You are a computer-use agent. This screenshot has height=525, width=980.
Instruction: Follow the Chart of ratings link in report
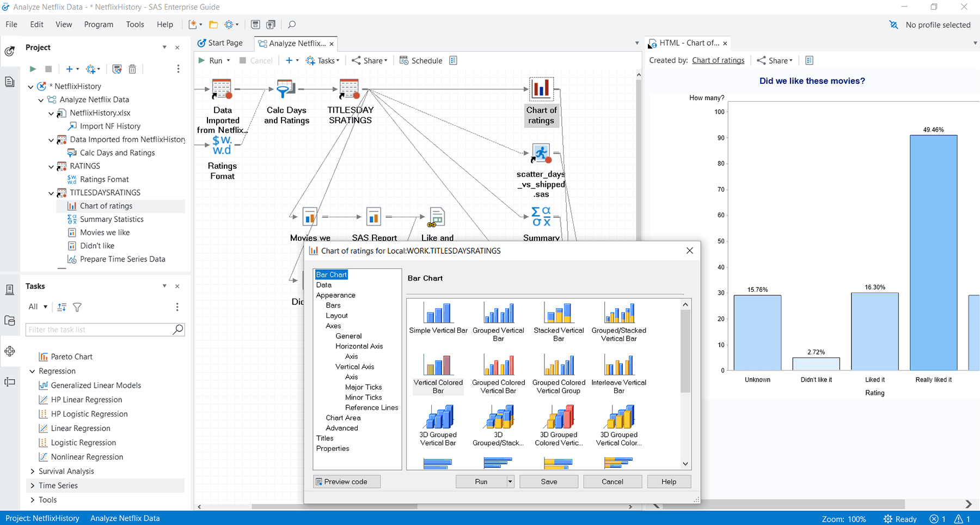pyautogui.click(x=718, y=60)
